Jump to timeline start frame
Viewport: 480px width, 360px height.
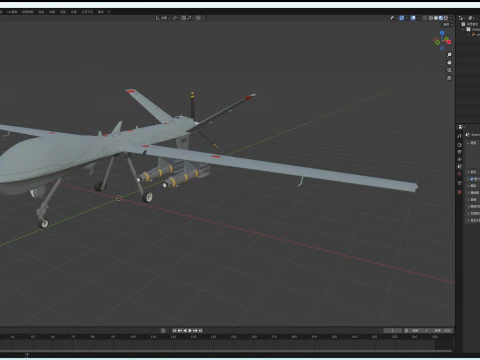[174, 330]
